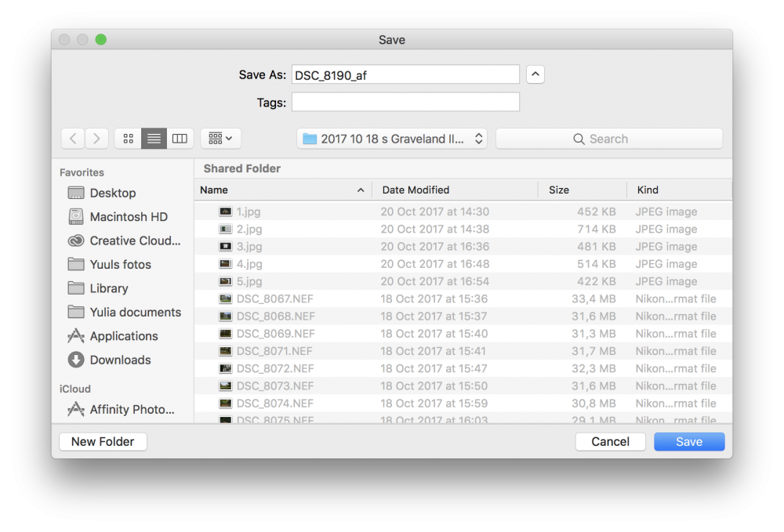The width and height of the screenshot is (784, 532).
Task: Select Affinity Photo iCloud location
Action: [121, 410]
